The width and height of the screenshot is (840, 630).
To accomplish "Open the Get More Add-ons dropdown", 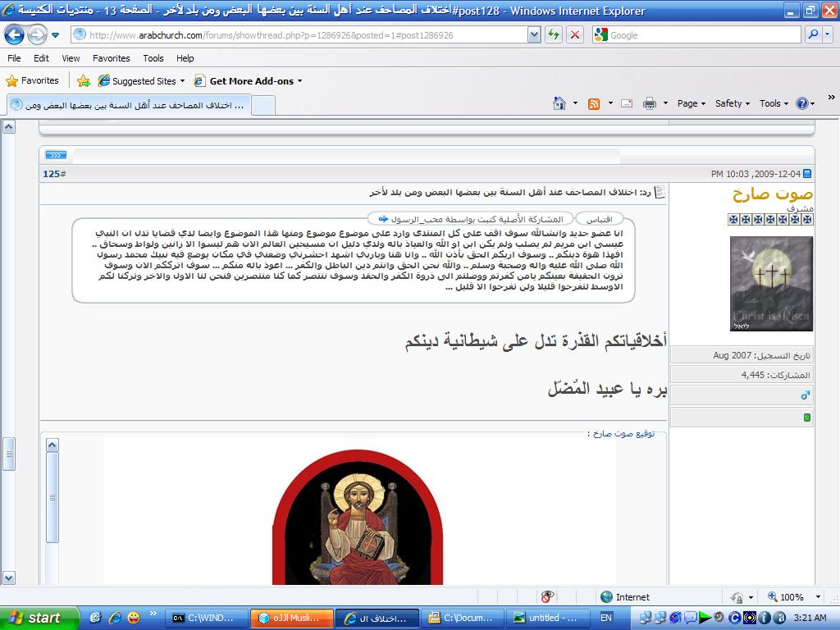I will pos(248,81).
